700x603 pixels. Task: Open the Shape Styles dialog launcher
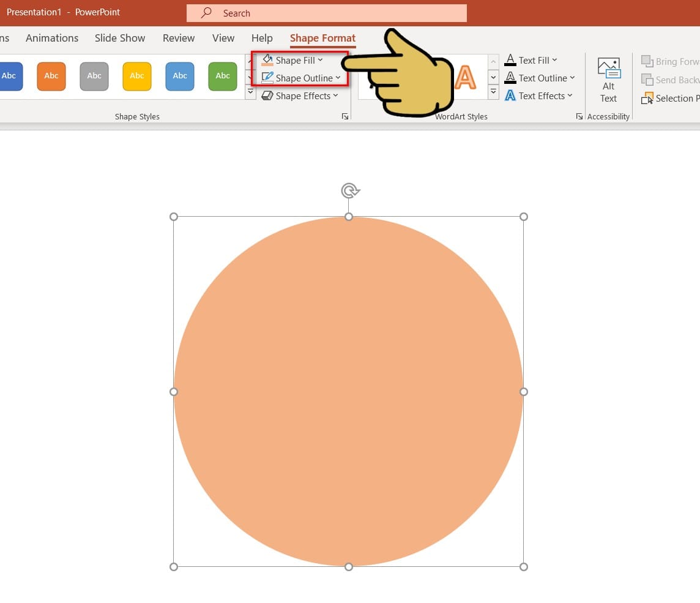point(345,116)
